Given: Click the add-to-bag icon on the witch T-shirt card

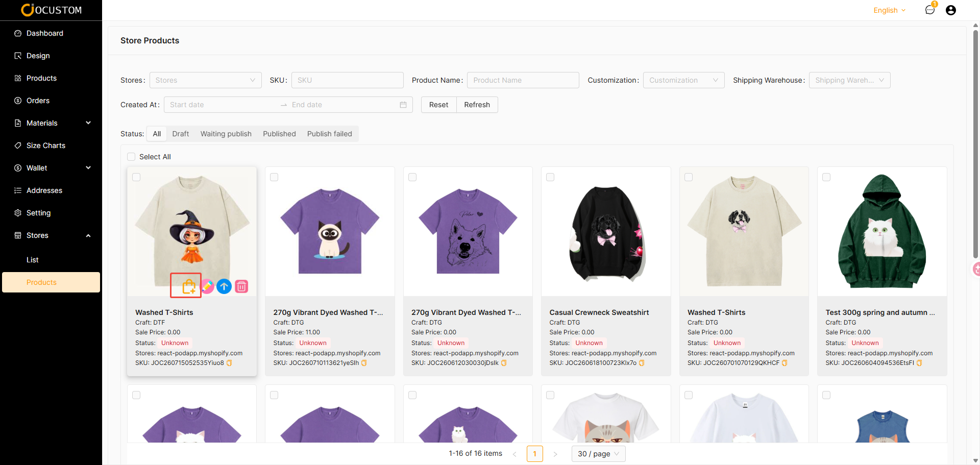Looking at the screenshot, I should click(x=189, y=286).
